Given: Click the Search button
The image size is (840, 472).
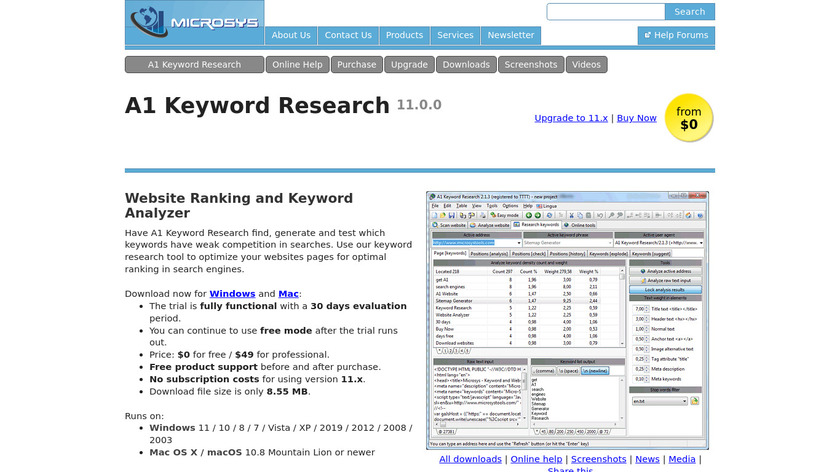Looking at the screenshot, I should (x=689, y=12).
